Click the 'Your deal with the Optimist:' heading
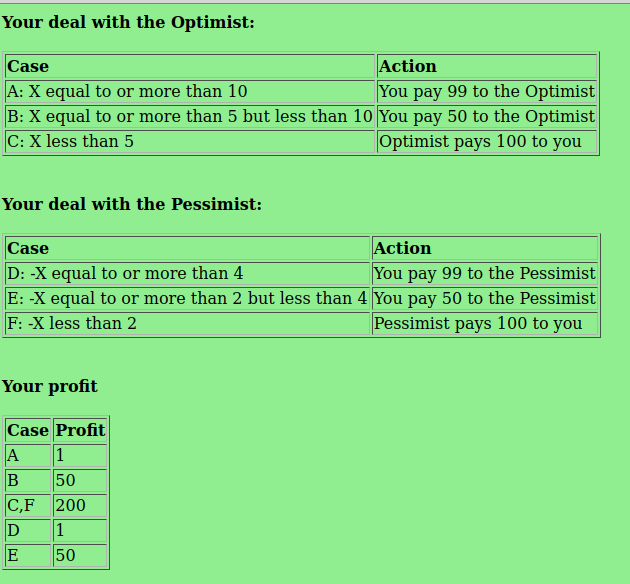 coord(128,22)
